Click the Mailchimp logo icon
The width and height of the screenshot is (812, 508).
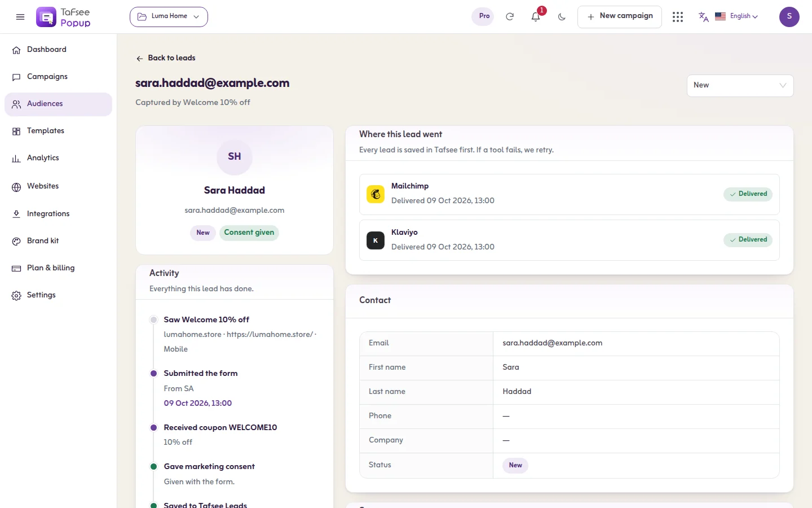tap(376, 194)
